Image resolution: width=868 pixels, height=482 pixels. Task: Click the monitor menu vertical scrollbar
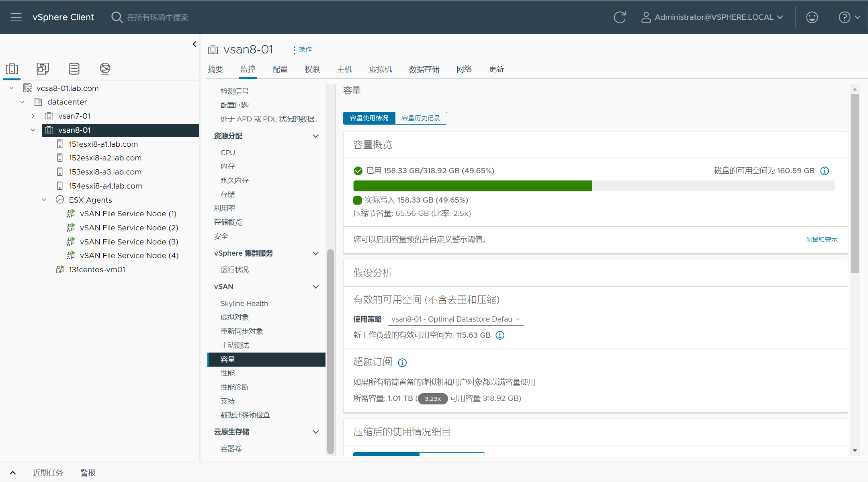tap(330, 352)
